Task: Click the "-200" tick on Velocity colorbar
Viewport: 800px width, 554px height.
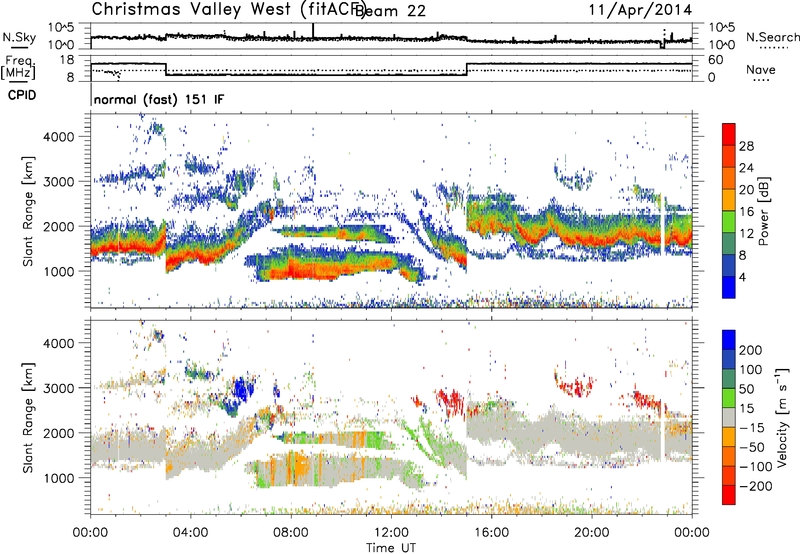Action: tap(756, 486)
